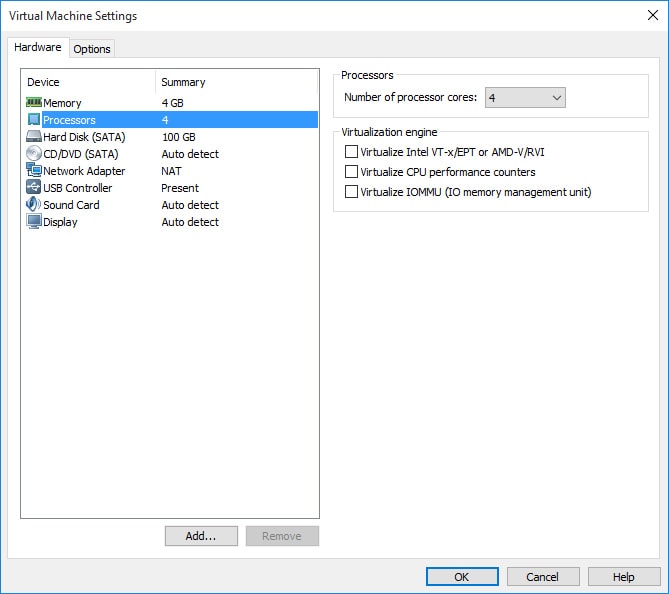
Task: Select the USB Controller icon
Action: click(x=34, y=188)
